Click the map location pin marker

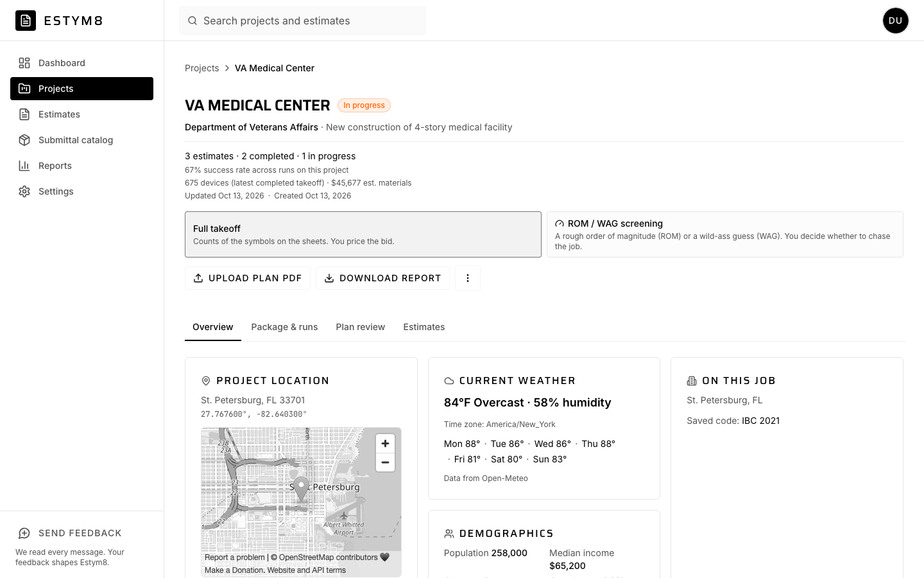click(301, 489)
